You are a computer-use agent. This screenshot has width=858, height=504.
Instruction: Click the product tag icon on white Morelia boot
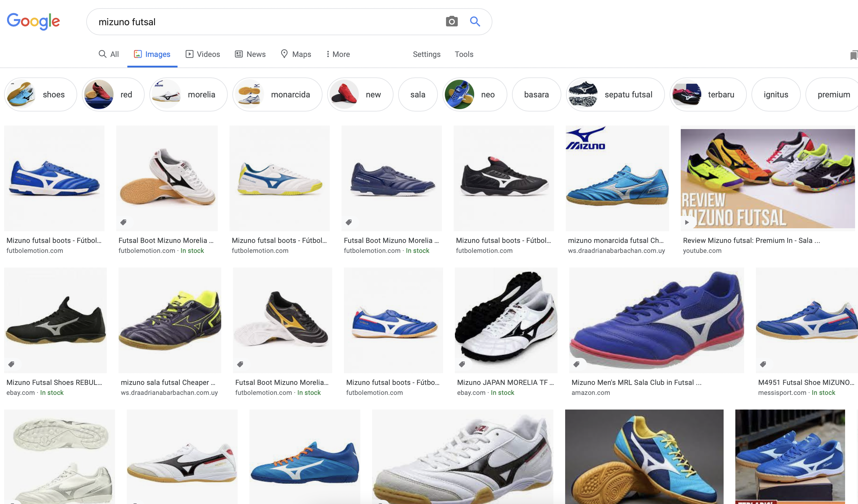124,222
